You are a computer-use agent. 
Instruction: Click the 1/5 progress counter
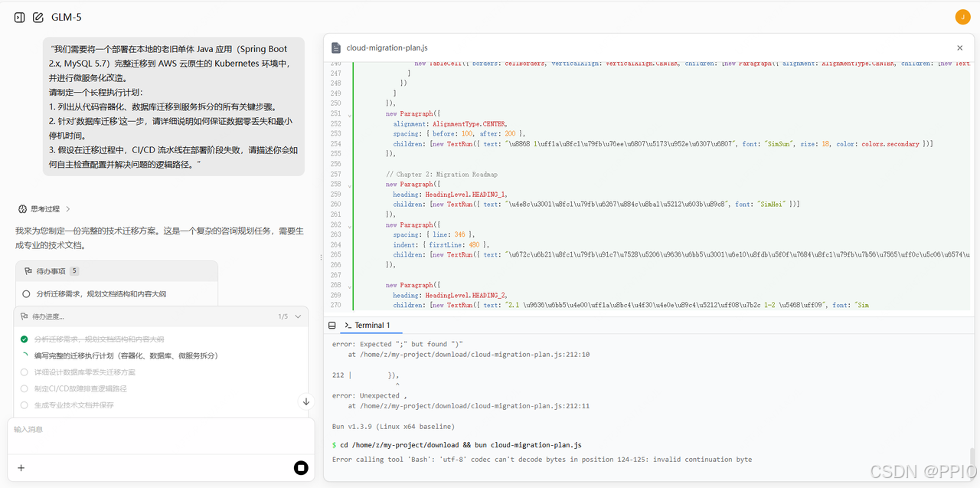click(283, 316)
